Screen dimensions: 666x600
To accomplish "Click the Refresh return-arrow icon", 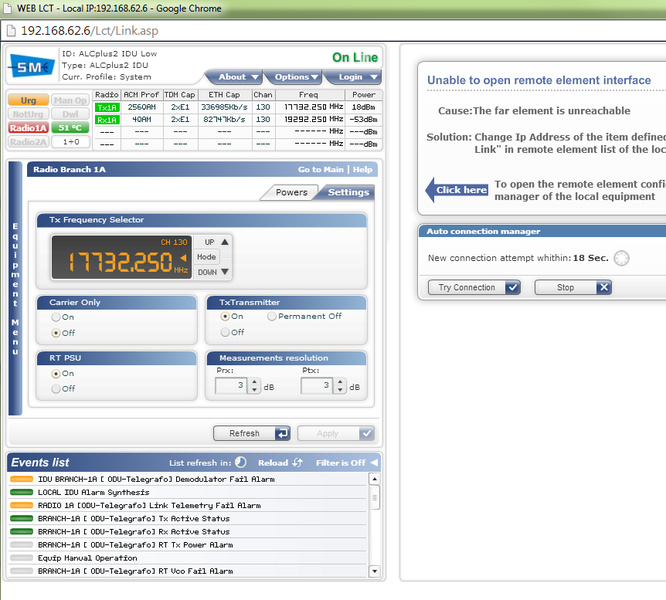I will [282, 434].
